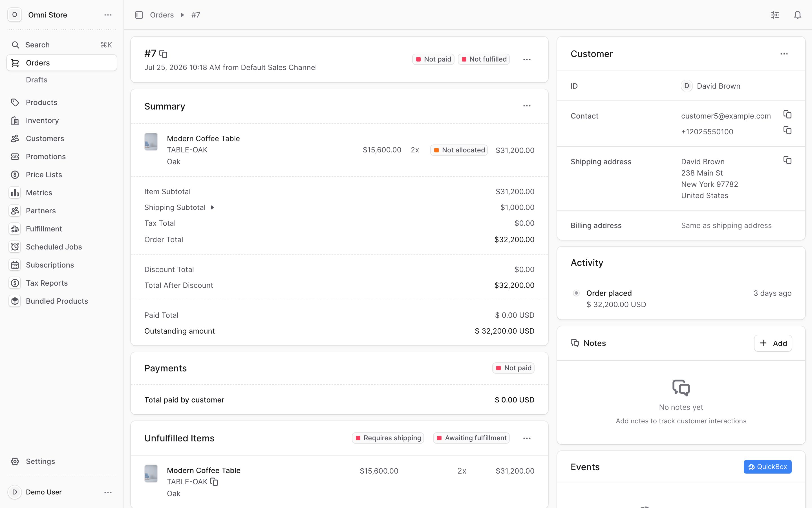This screenshot has height=508, width=812.
Task: Open Unfulfilled Items actions menu
Action: point(527,438)
